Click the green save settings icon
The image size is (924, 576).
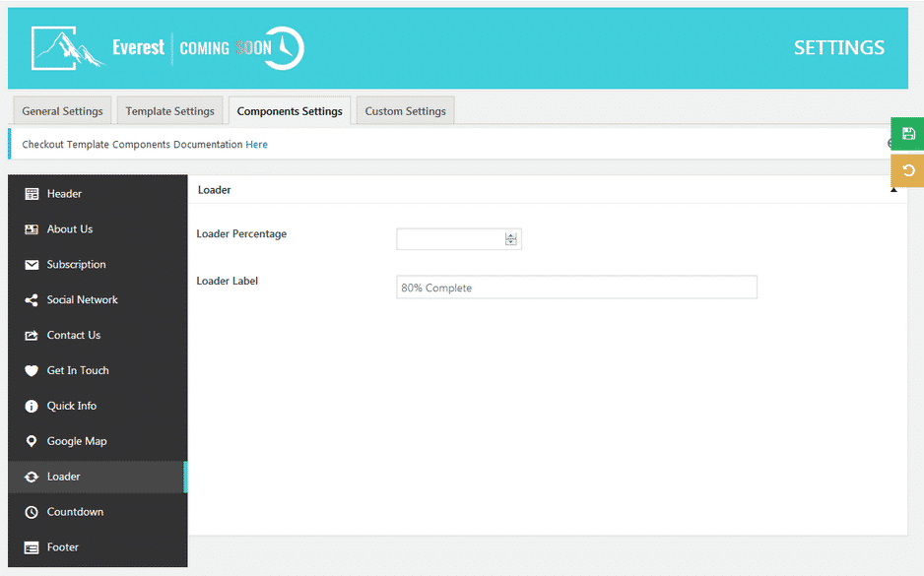tap(908, 134)
